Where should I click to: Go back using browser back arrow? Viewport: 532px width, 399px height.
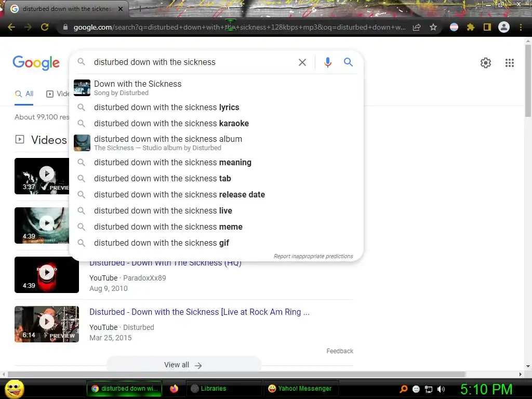11,27
